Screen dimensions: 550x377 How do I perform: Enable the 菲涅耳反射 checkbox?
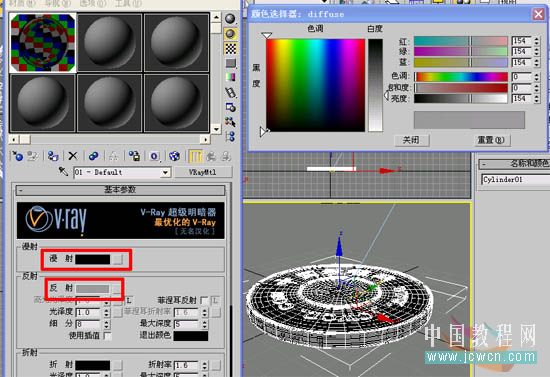(203, 301)
